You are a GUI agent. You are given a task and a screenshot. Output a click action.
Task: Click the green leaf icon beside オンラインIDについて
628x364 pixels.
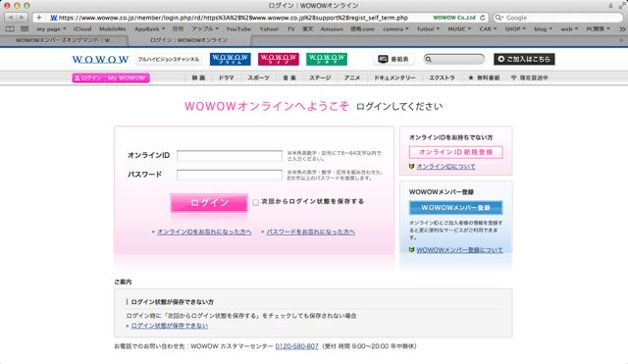click(411, 166)
